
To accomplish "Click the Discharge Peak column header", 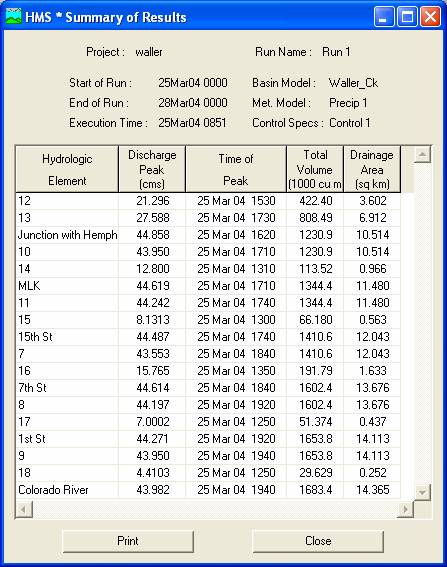I will (x=152, y=169).
